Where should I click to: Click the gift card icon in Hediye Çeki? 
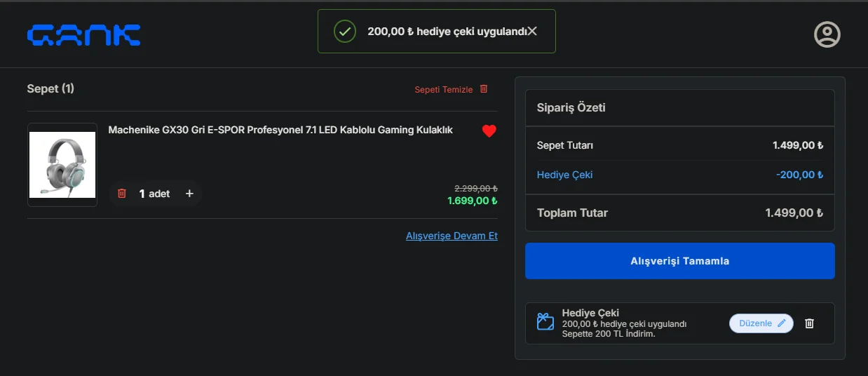pyautogui.click(x=545, y=322)
